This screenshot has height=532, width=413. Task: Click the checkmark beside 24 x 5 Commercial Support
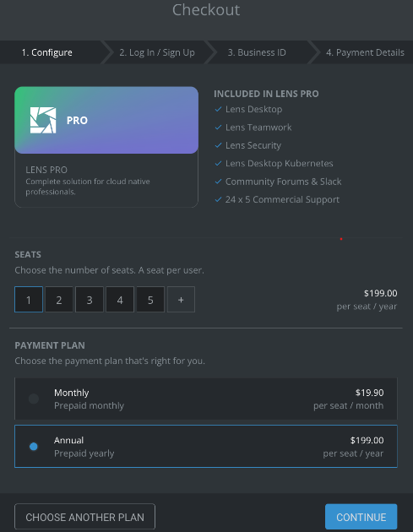pyautogui.click(x=218, y=199)
